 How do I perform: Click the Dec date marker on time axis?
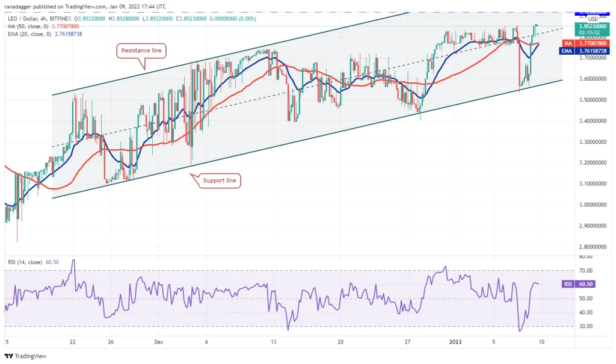159,342
